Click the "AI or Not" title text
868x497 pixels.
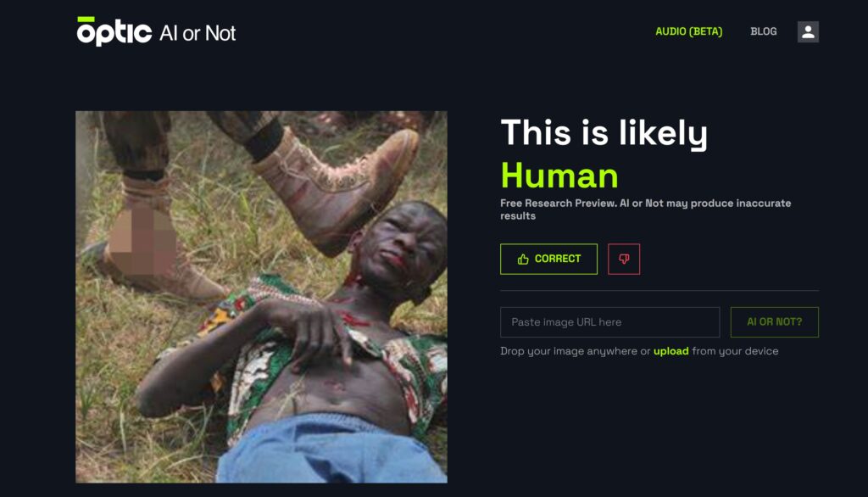[198, 33]
